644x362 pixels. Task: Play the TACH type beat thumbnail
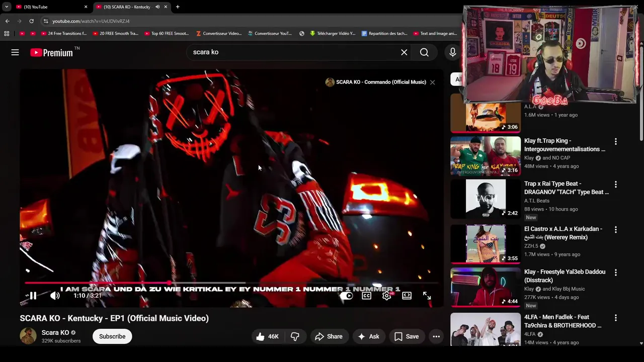[x=486, y=199]
